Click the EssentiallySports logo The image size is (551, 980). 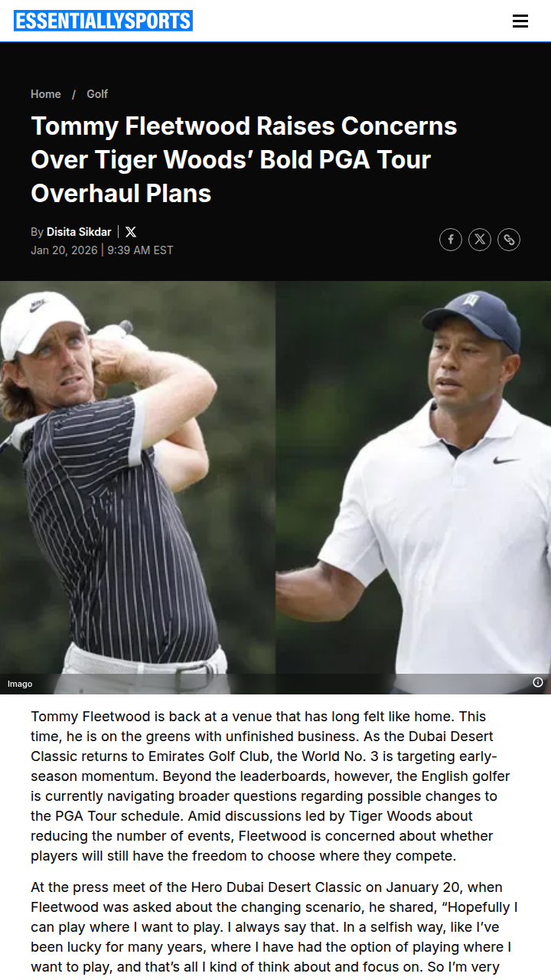103,21
